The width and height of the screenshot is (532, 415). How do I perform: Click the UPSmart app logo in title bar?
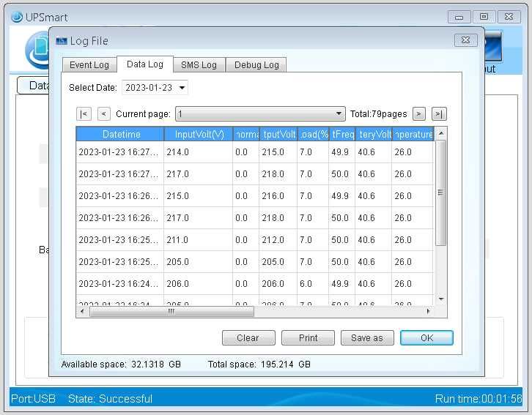click(17, 17)
